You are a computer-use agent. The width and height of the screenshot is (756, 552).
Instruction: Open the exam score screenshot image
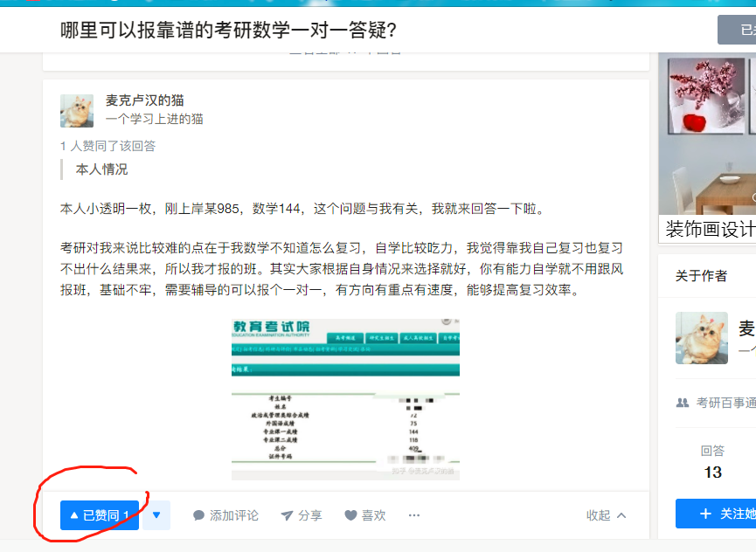coord(346,399)
